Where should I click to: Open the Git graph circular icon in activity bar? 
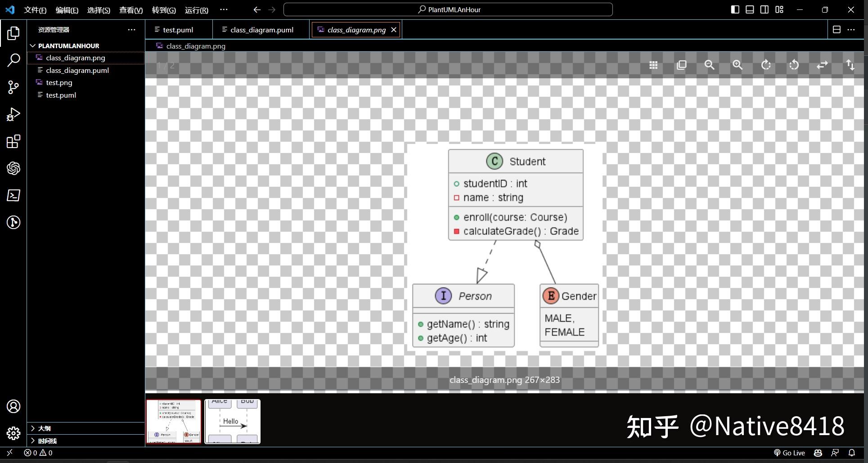(x=13, y=222)
